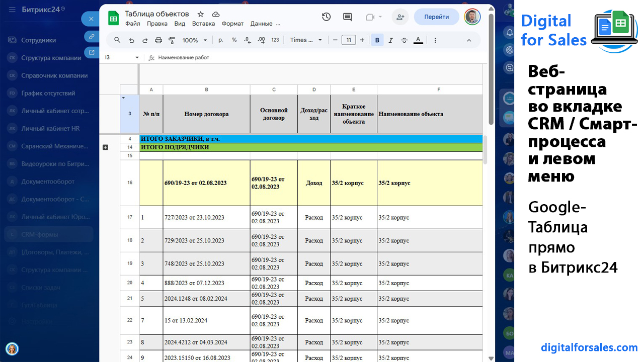Click the paint format roller icon

pyautogui.click(x=172, y=40)
